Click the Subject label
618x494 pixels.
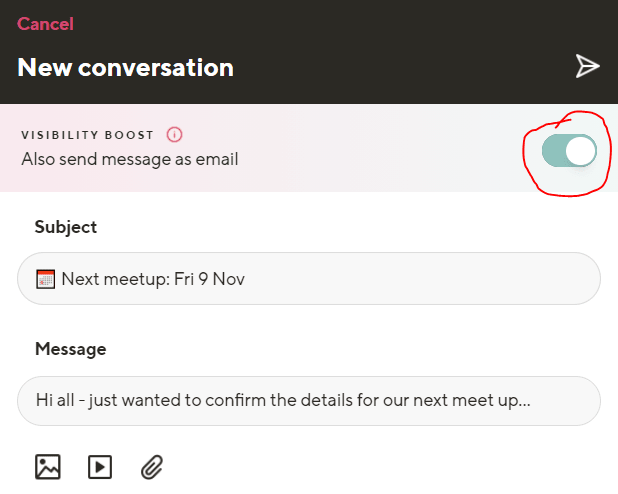pyautogui.click(x=66, y=227)
